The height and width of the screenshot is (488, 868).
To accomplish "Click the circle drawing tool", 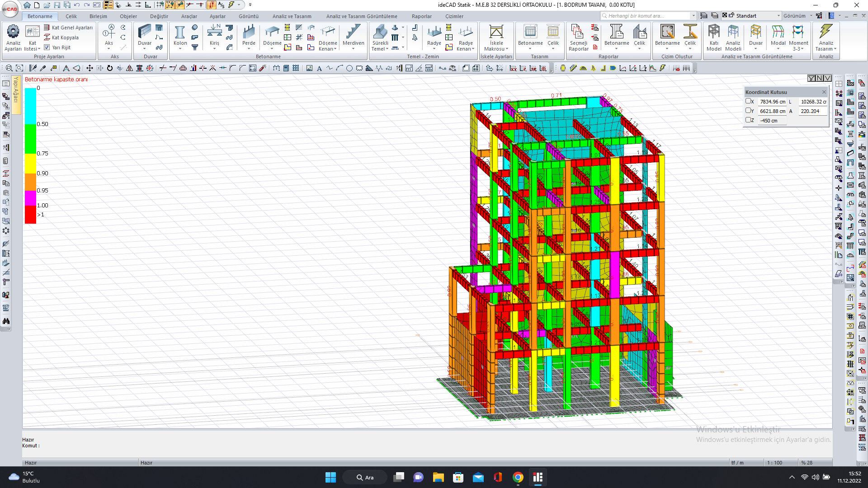I will tap(349, 68).
